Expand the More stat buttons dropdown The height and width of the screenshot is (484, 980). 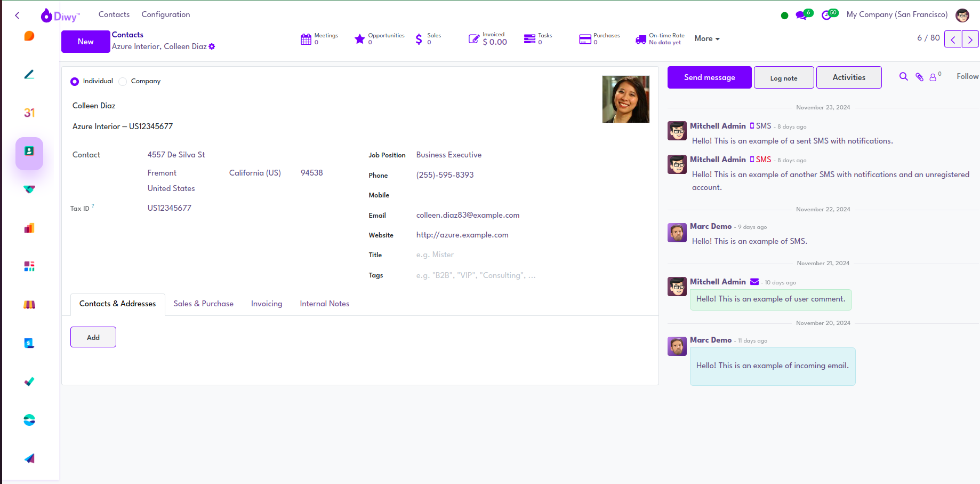point(707,38)
